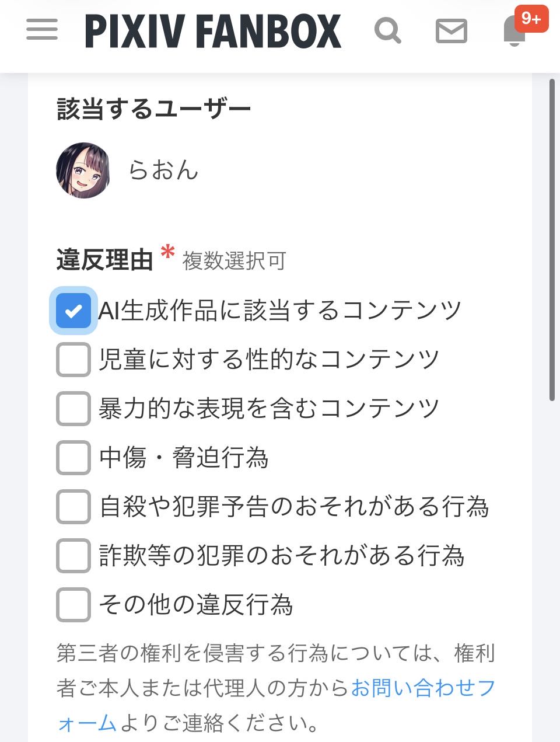Screen dimensions: 560x742
Task: Click the らおん user avatar
Action: click(x=83, y=170)
